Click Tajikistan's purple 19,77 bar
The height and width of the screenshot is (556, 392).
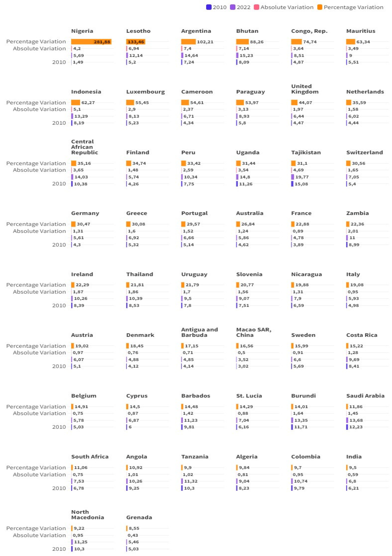[x=292, y=177]
